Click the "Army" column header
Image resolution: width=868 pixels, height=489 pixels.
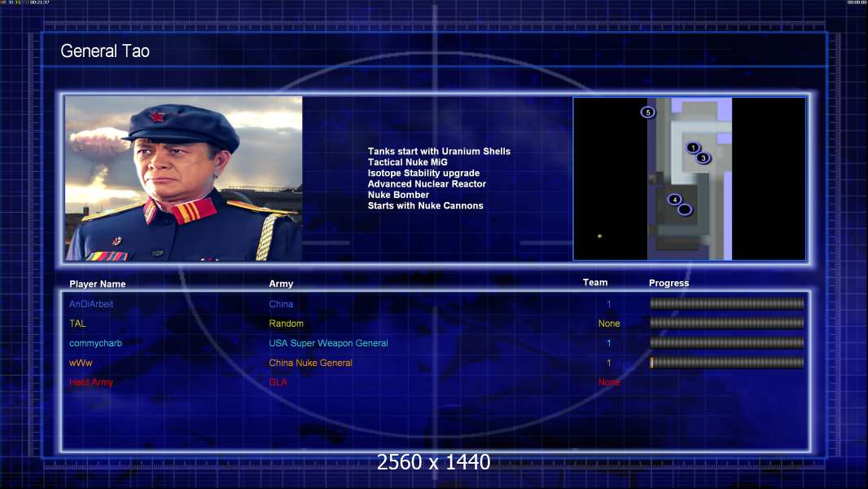(281, 284)
